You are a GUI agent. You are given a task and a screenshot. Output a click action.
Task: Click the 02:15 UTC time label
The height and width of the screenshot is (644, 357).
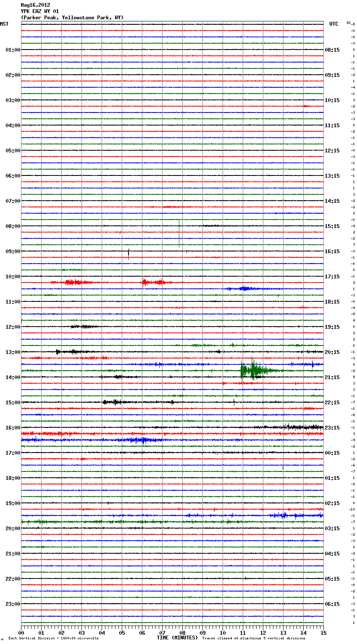tap(332, 503)
